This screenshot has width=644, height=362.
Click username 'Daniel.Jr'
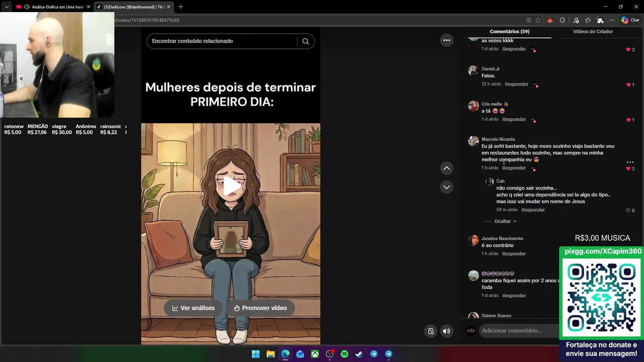click(491, 69)
